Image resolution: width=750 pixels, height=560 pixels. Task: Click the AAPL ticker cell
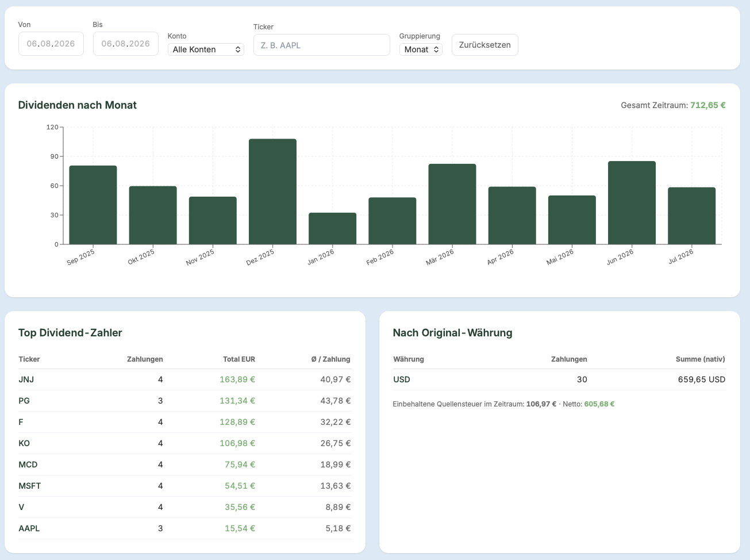click(29, 528)
